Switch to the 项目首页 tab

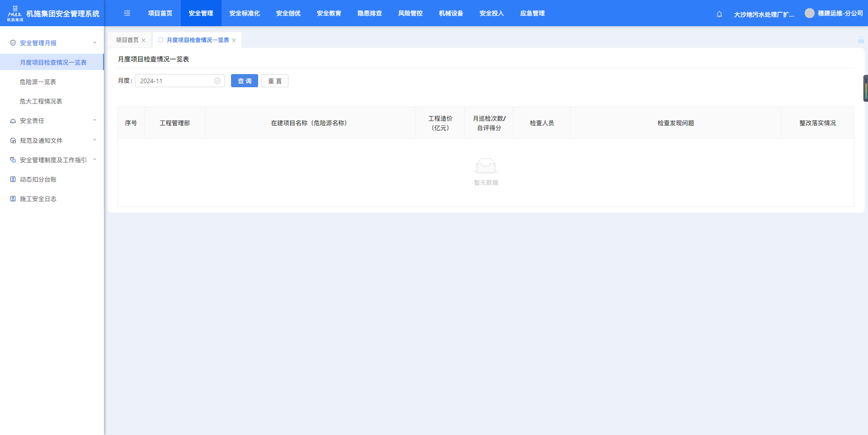[127, 40]
